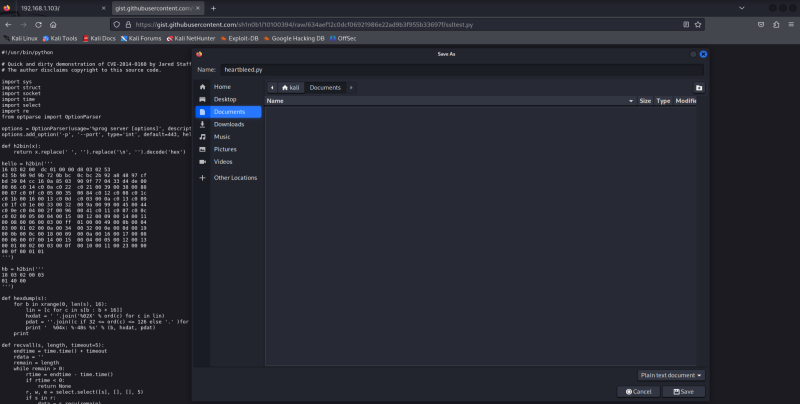Viewport: 800px width, 404px height.
Task: Open the Google Hacking DB bookmark
Action: pos(294,38)
